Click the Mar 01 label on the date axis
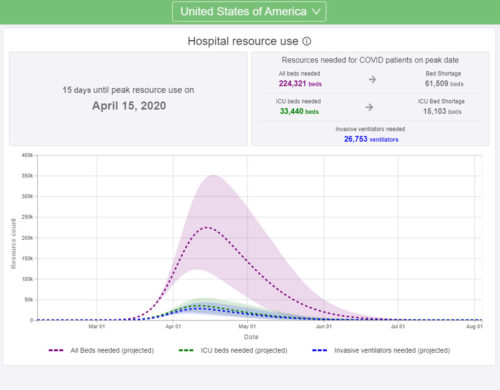This screenshot has height=390, width=500. [x=97, y=326]
